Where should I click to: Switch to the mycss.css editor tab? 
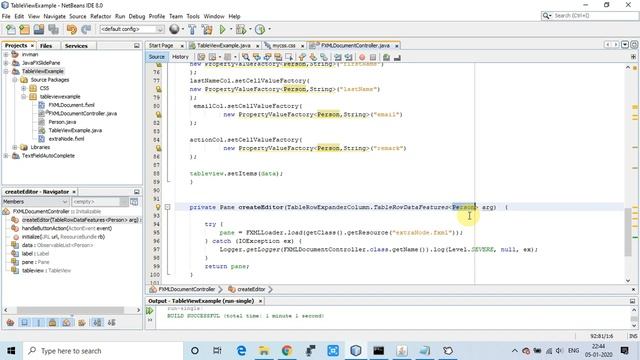tap(284, 46)
